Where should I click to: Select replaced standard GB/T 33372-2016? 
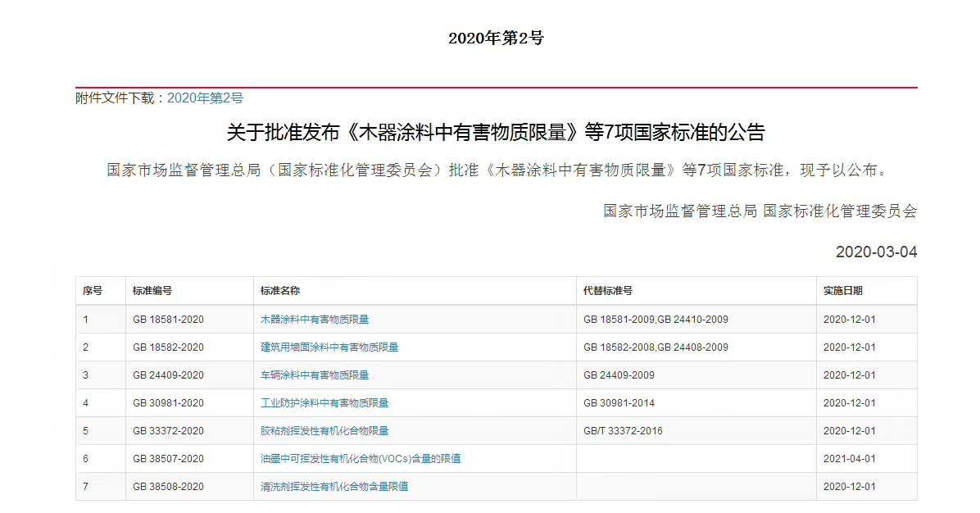(x=623, y=430)
